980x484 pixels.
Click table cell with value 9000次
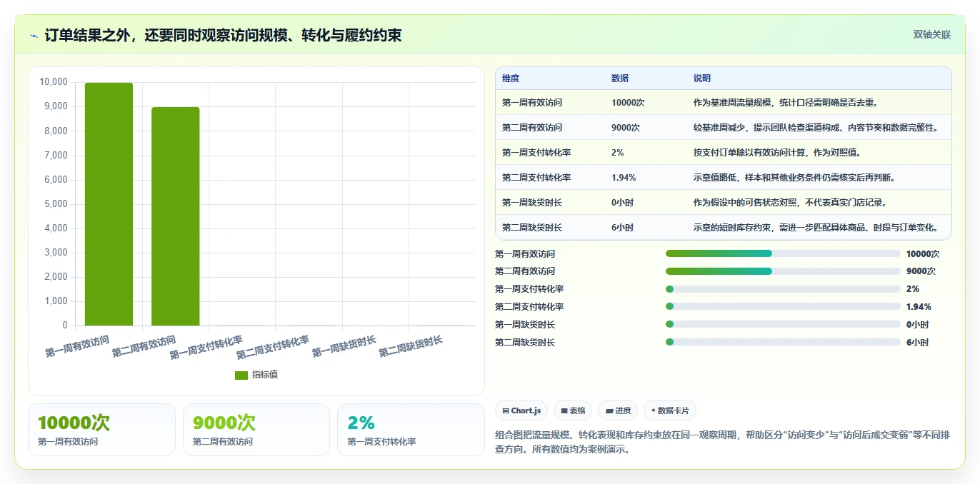626,128
